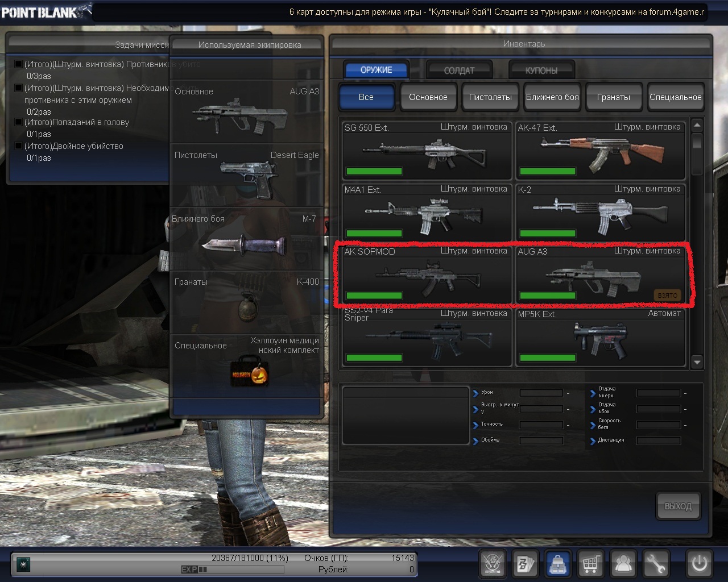Click the 'Точность' stat label
728x582 pixels.
click(x=492, y=424)
